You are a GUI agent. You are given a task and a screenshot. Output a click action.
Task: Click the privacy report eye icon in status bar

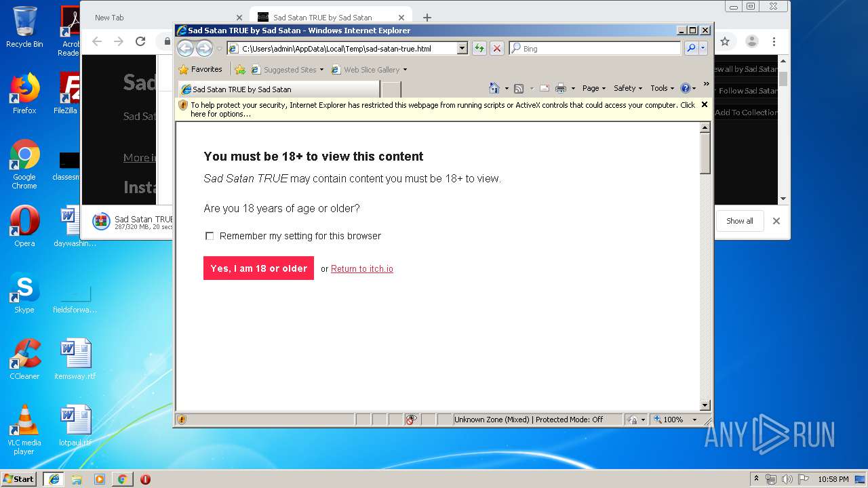pos(410,420)
